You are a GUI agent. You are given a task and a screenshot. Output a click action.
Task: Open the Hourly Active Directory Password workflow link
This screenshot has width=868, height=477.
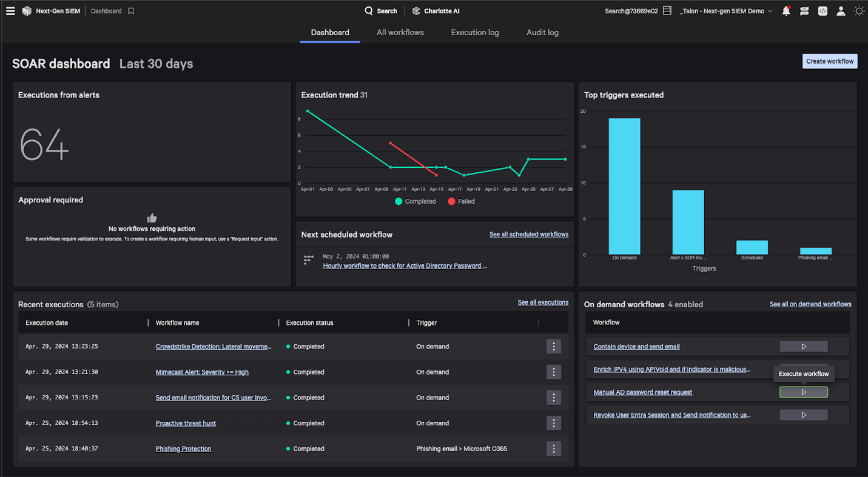coord(404,265)
